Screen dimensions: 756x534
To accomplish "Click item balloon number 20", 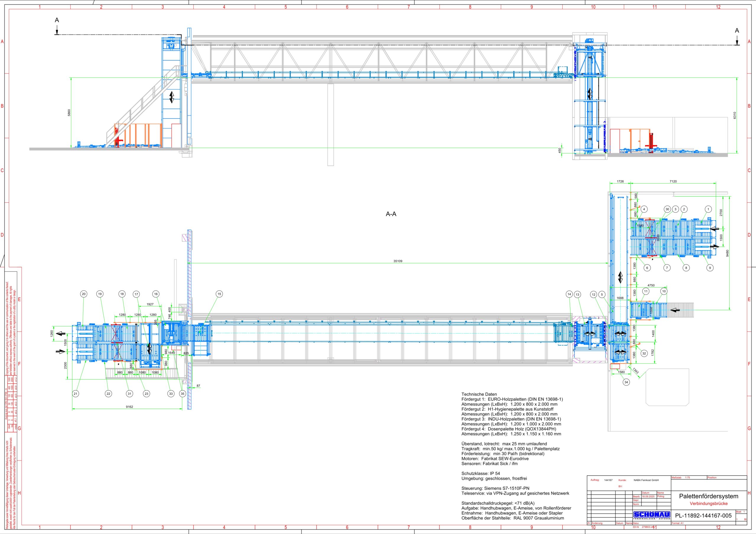I will pos(84,294).
